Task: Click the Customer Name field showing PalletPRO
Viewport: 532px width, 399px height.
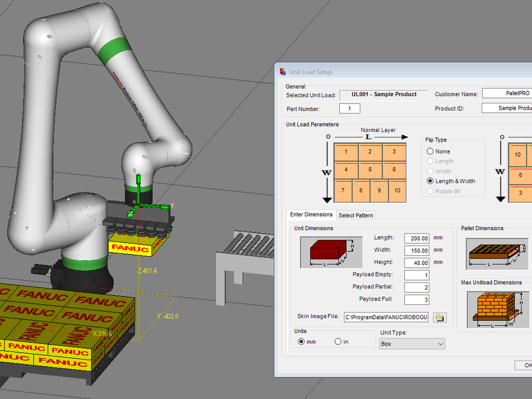Action: [507, 93]
